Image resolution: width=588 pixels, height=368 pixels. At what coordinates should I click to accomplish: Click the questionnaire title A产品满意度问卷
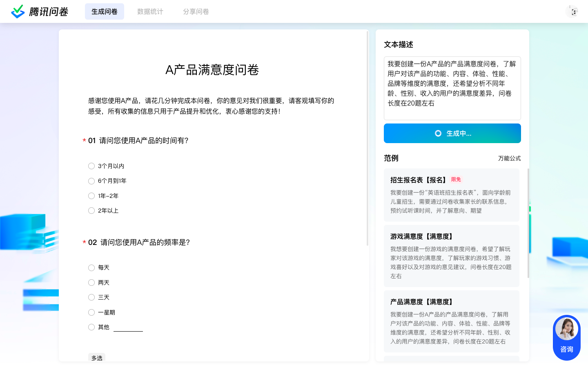tap(212, 70)
